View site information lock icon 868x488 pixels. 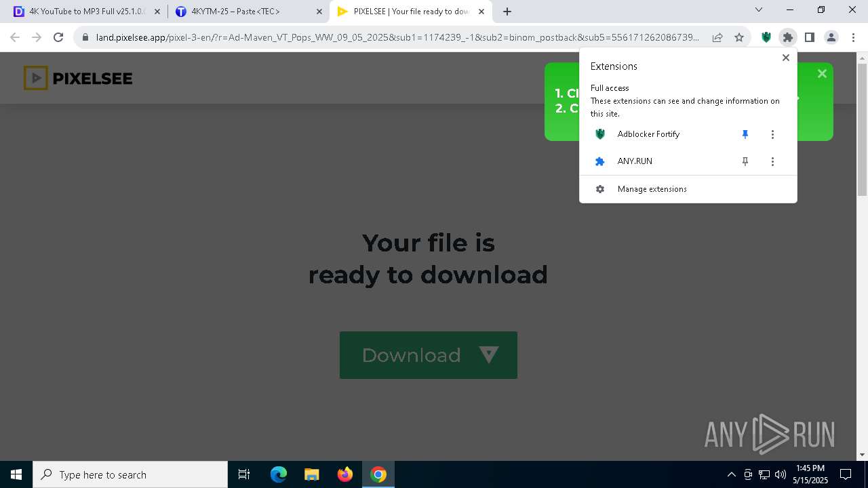[85, 37]
